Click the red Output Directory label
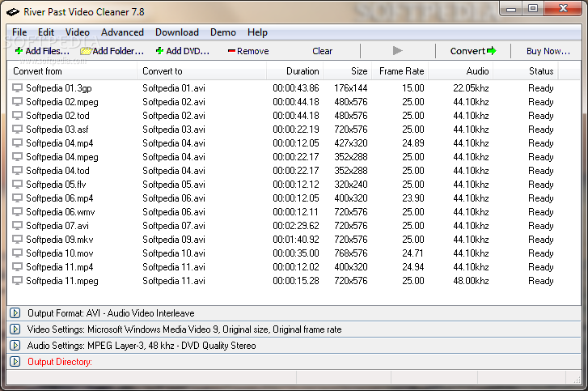 click(x=60, y=362)
